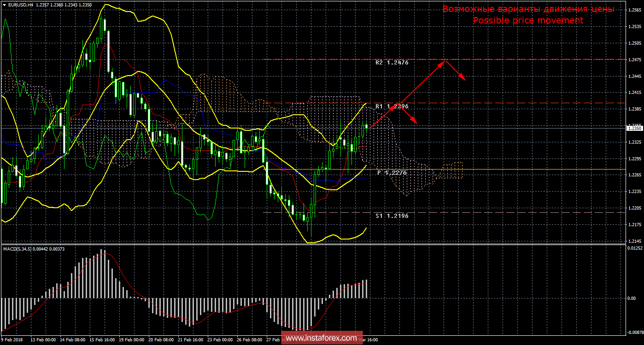Select the S1 1.2196 support label
The width and height of the screenshot is (644, 345).
tap(392, 216)
